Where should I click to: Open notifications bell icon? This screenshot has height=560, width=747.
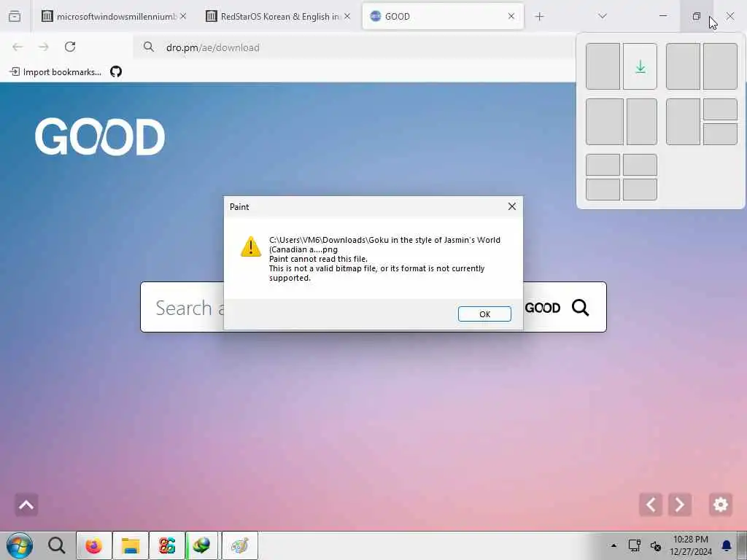pyautogui.click(x=727, y=545)
